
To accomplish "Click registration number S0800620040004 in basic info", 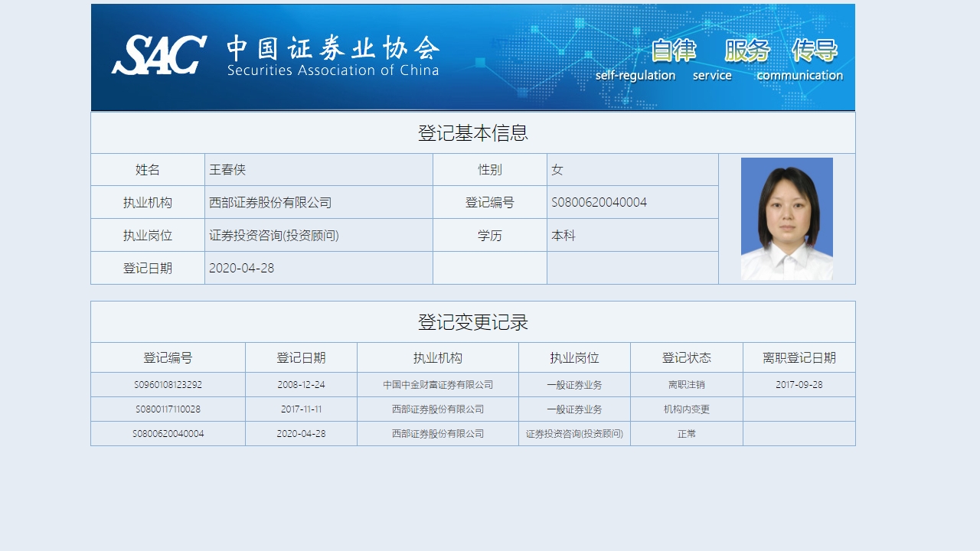I will (x=599, y=203).
